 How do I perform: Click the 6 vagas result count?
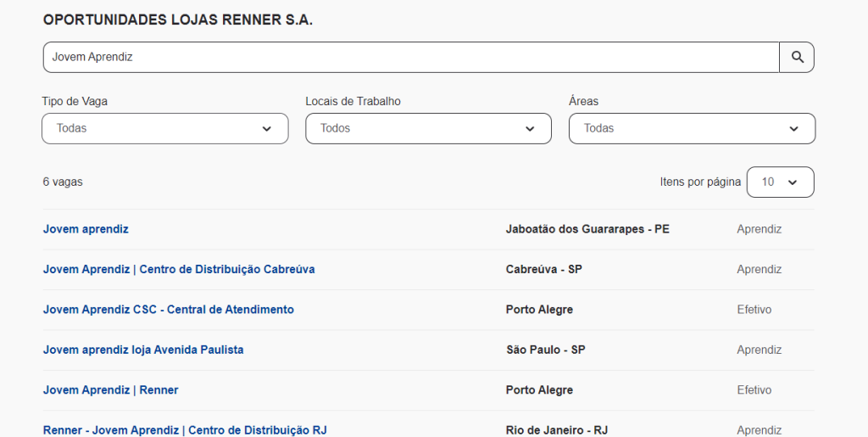tap(63, 182)
